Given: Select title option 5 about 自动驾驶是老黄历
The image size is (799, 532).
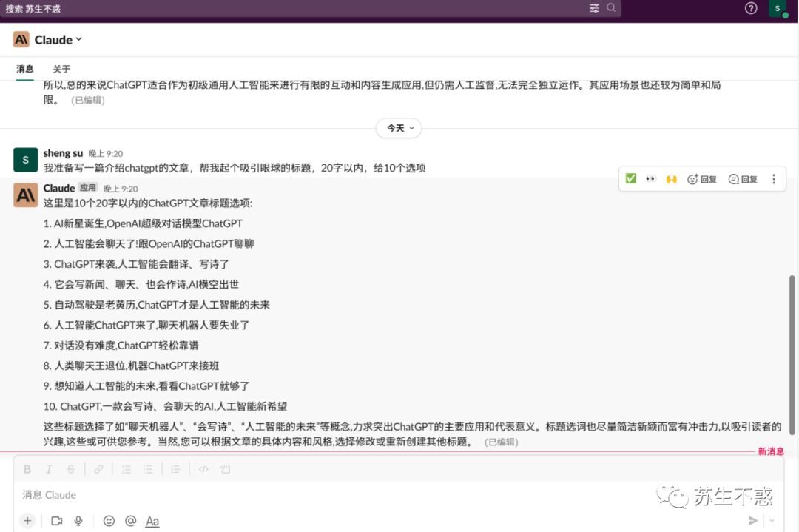Looking at the screenshot, I should [x=156, y=305].
